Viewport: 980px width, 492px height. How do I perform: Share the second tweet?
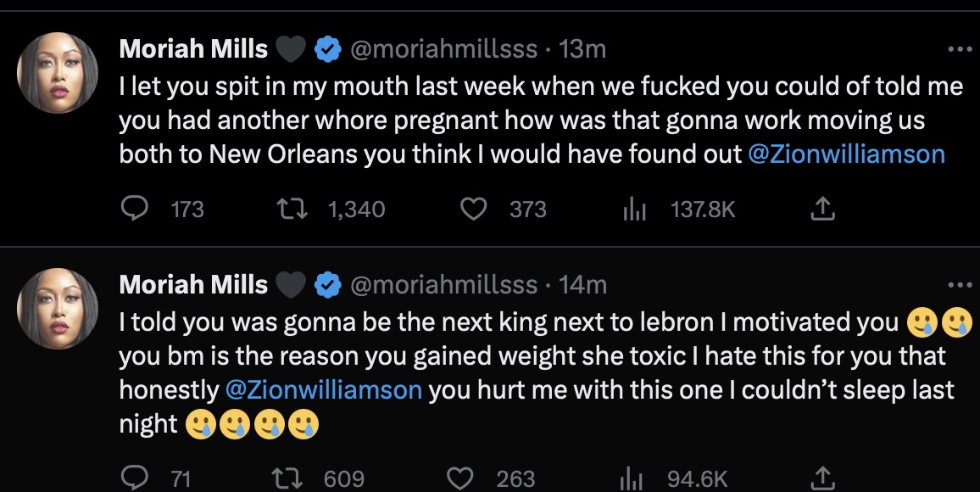[821, 478]
